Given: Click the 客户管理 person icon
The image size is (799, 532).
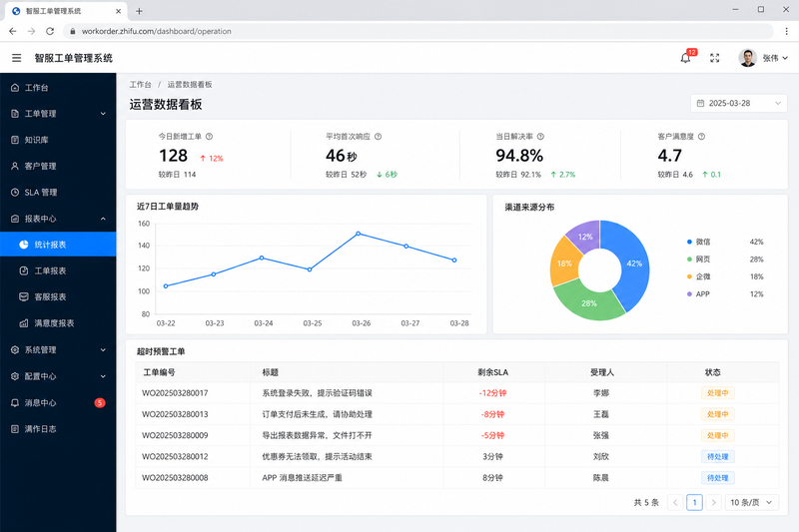Looking at the screenshot, I should click(15, 166).
